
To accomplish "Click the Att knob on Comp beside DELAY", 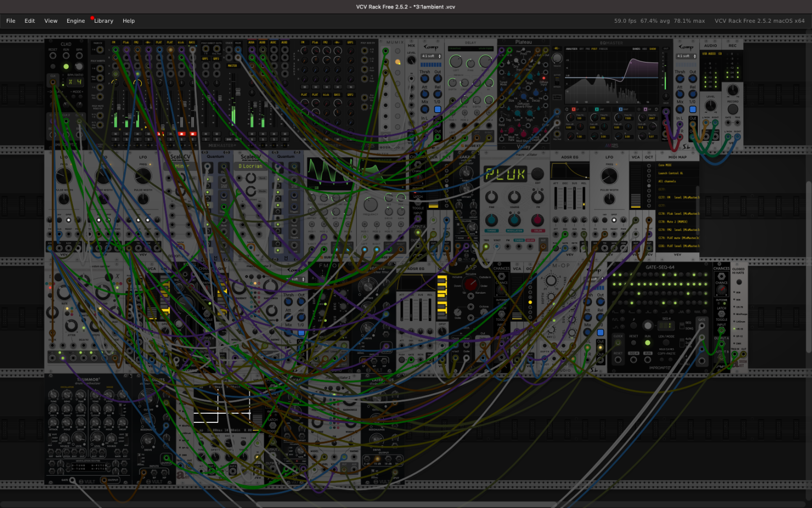I will (425, 94).
